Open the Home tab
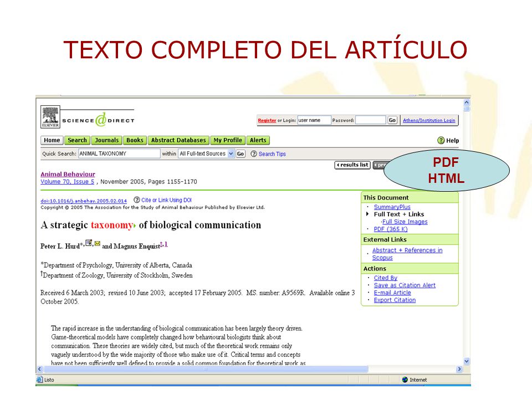This screenshot has width=532, height=399. point(52,140)
